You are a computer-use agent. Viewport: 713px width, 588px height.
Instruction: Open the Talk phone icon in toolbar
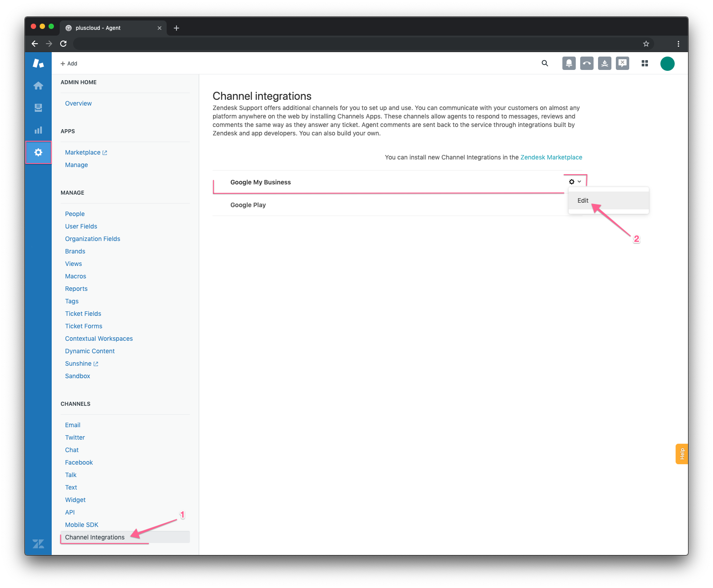pyautogui.click(x=587, y=63)
